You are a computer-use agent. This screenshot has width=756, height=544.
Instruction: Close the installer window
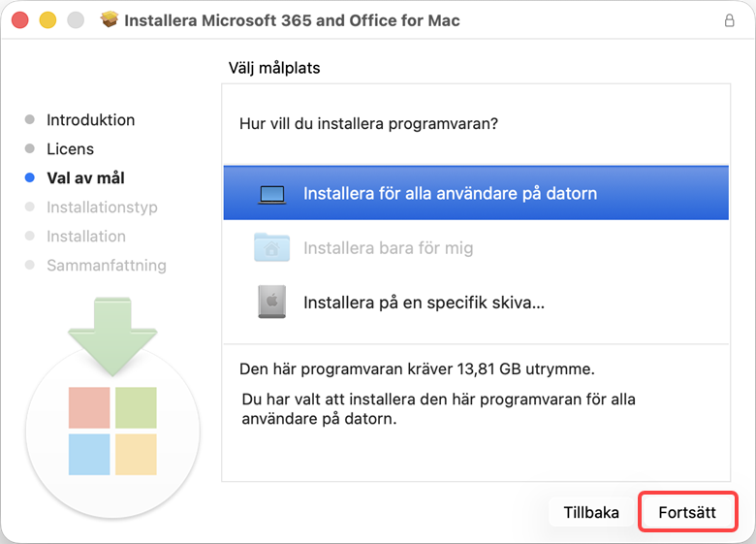(x=20, y=20)
